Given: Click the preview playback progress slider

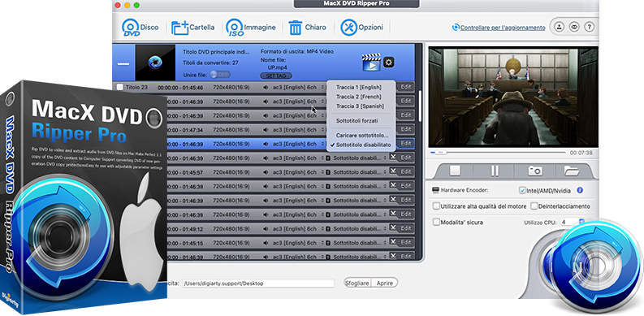Looking at the screenshot, I should [498, 153].
